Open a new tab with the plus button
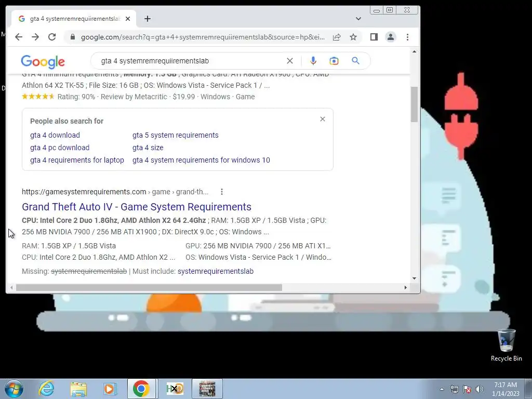The height and width of the screenshot is (399, 532). (x=147, y=19)
